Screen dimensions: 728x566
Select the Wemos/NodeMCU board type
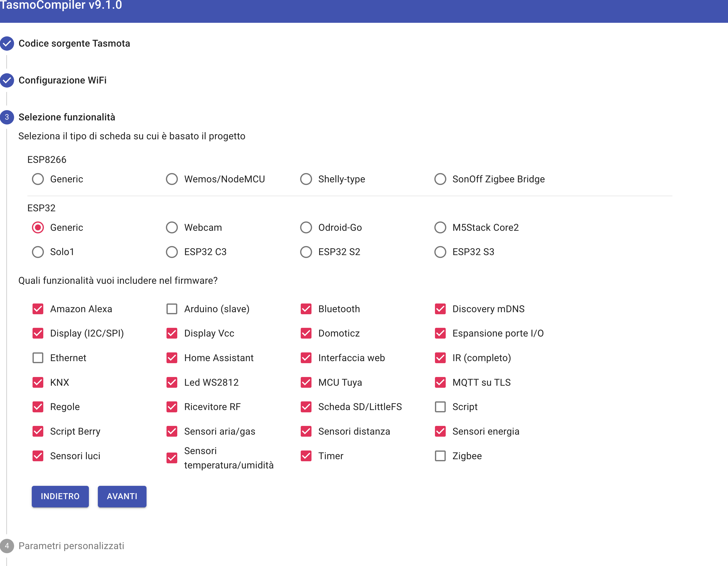172,179
